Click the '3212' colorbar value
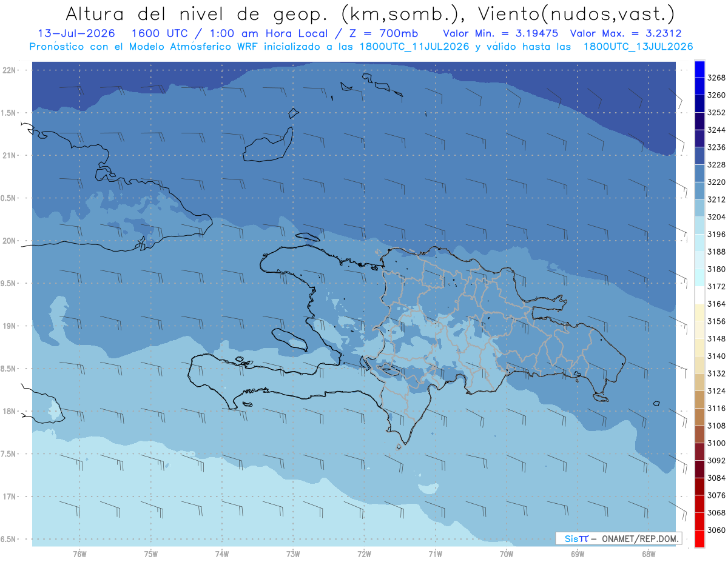Viewport: 728px width, 562px height. coord(716,199)
